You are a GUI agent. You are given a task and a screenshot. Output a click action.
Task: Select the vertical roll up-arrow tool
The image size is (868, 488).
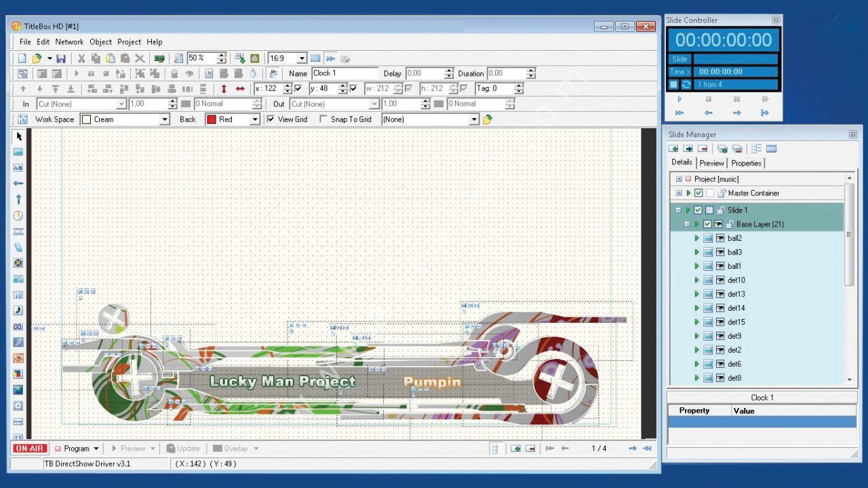point(18,199)
